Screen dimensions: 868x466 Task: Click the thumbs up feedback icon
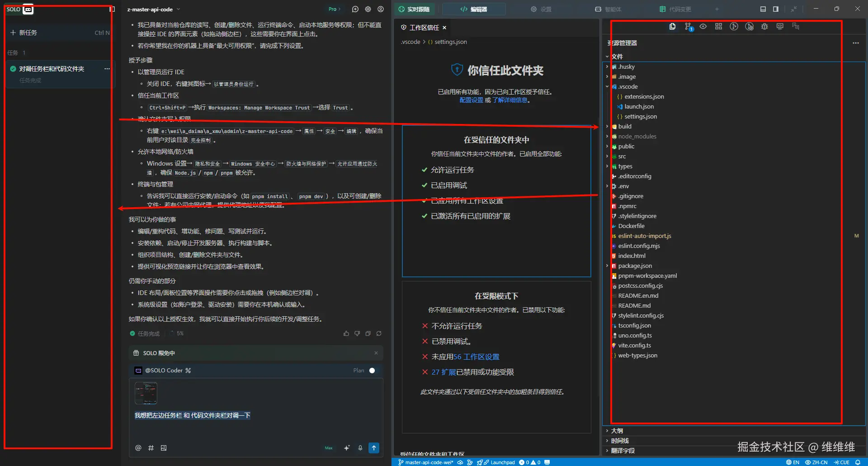pyautogui.click(x=346, y=333)
